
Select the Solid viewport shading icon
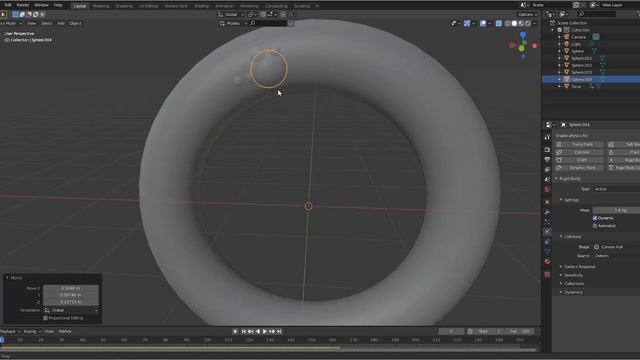pyautogui.click(x=514, y=24)
